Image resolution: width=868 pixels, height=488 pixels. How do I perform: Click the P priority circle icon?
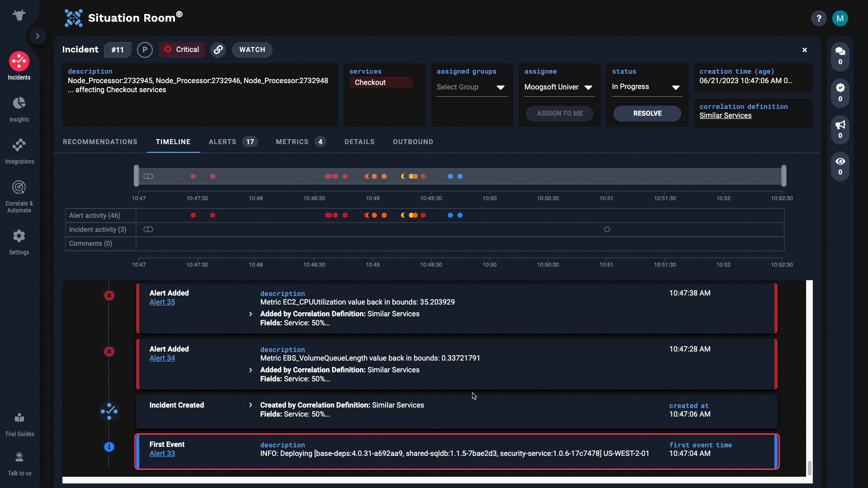click(145, 50)
